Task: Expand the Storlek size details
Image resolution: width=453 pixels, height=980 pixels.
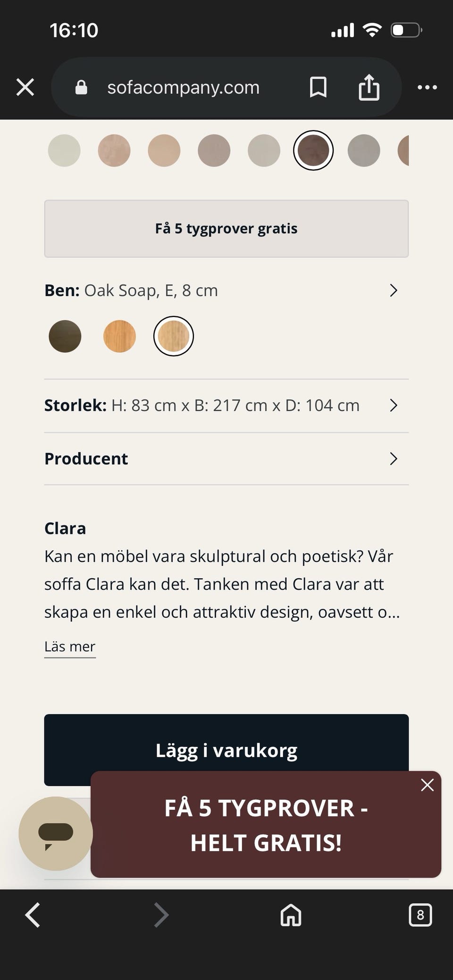Action: click(394, 405)
